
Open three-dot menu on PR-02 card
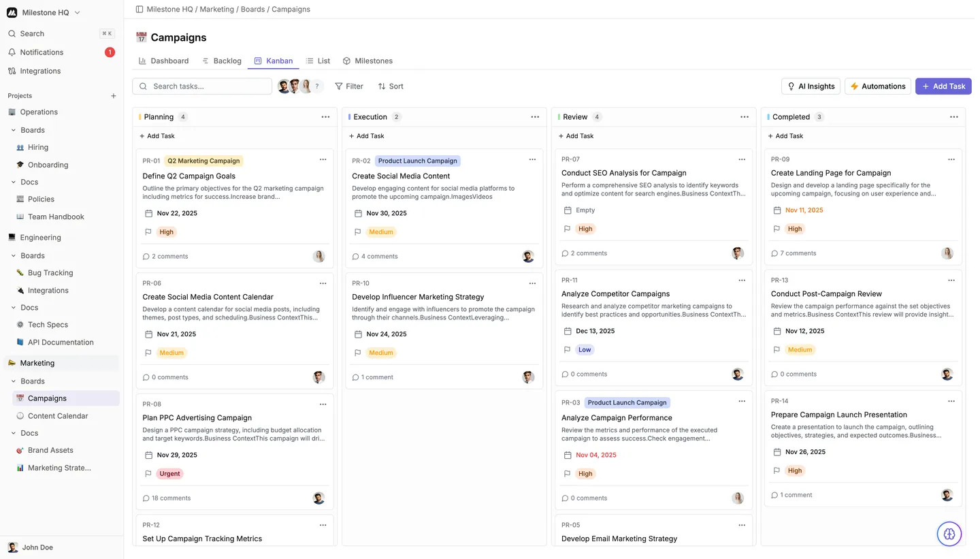[x=532, y=159]
